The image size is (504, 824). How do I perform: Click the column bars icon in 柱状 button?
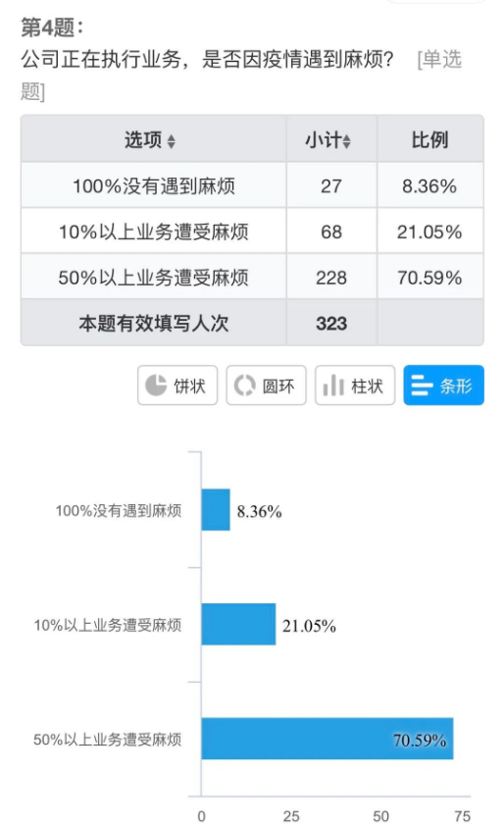pyautogui.click(x=333, y=386)
